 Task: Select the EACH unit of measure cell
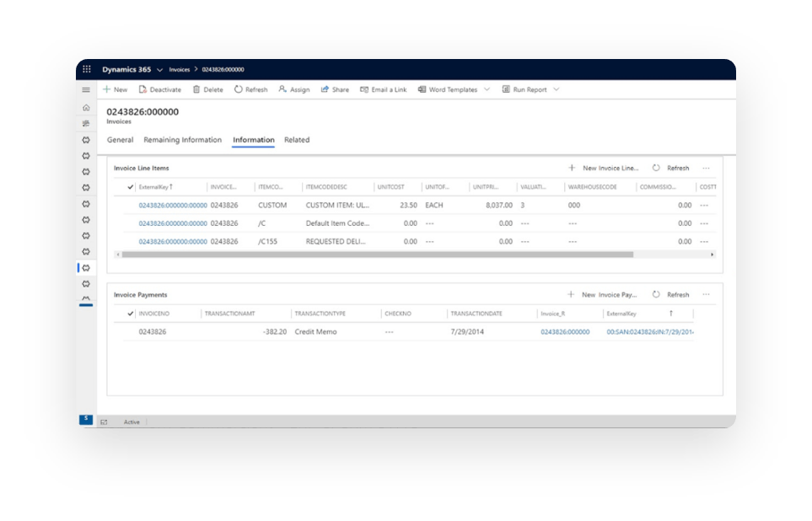coord(434,205)
